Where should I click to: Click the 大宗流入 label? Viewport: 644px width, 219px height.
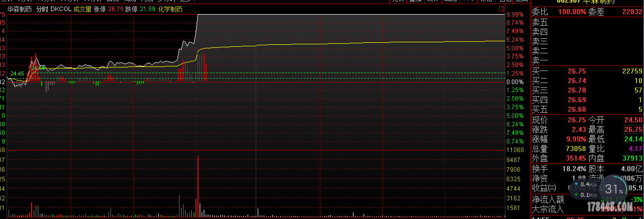[549, 208]
